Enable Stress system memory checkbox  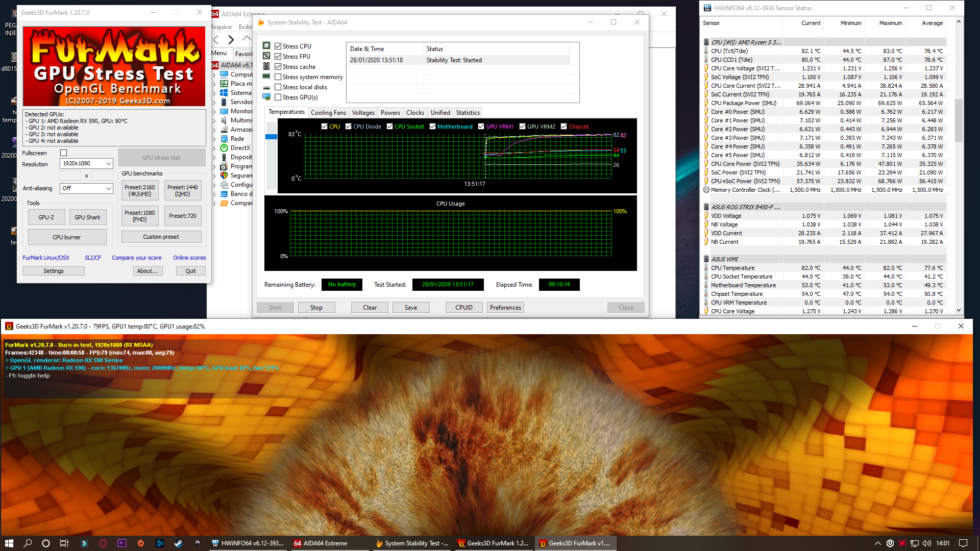(278, 77)
